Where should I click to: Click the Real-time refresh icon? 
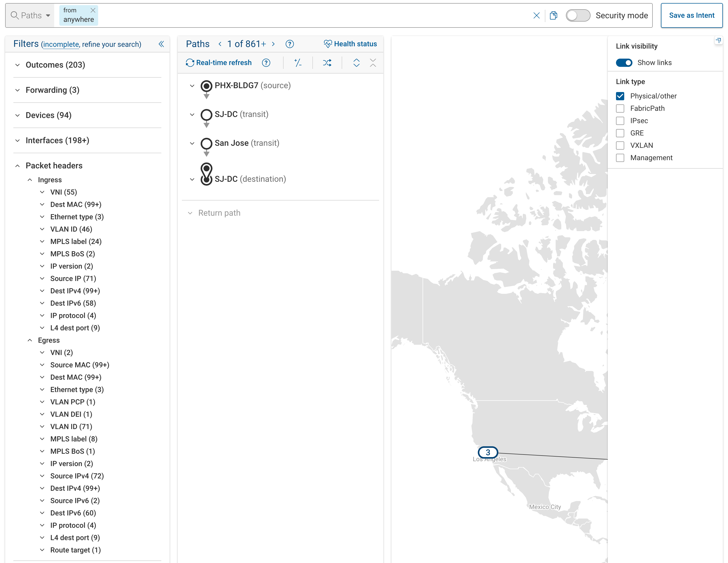(x=190, y=63)
